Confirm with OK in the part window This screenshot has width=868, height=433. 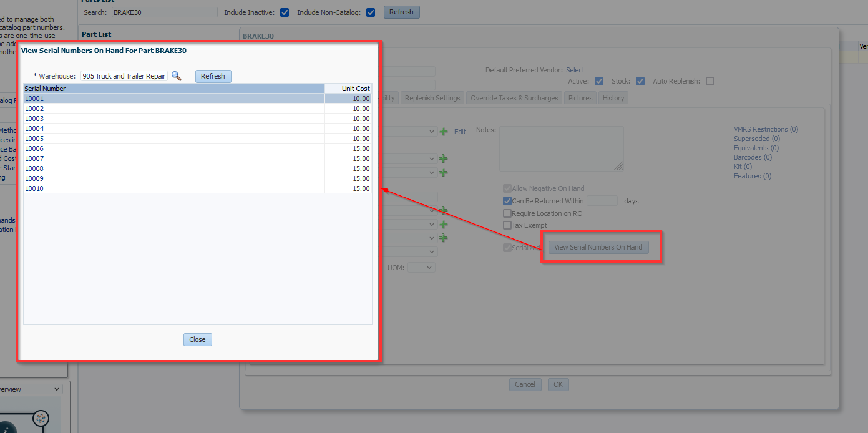point(558,384)
